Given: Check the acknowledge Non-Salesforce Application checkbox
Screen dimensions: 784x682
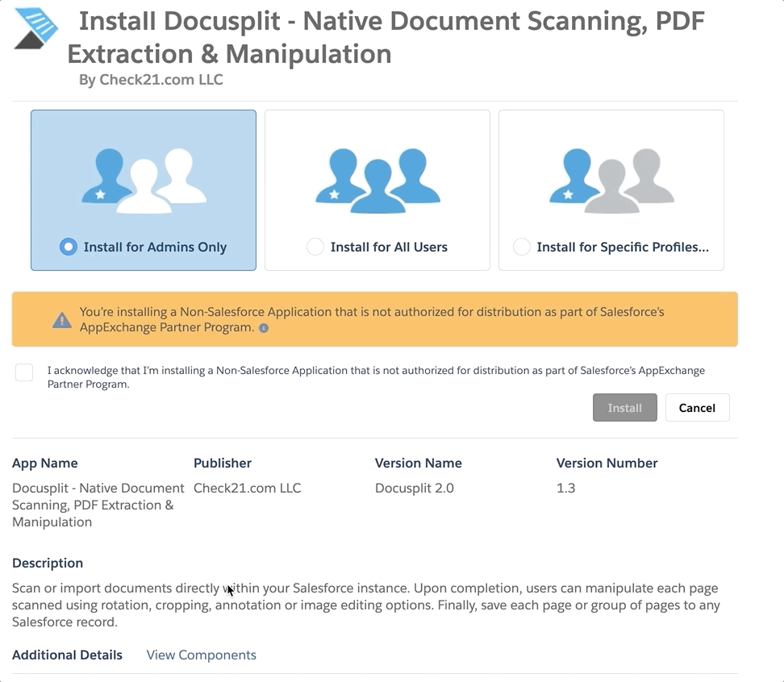Looking at the screenshot, I should pos(24,372).
